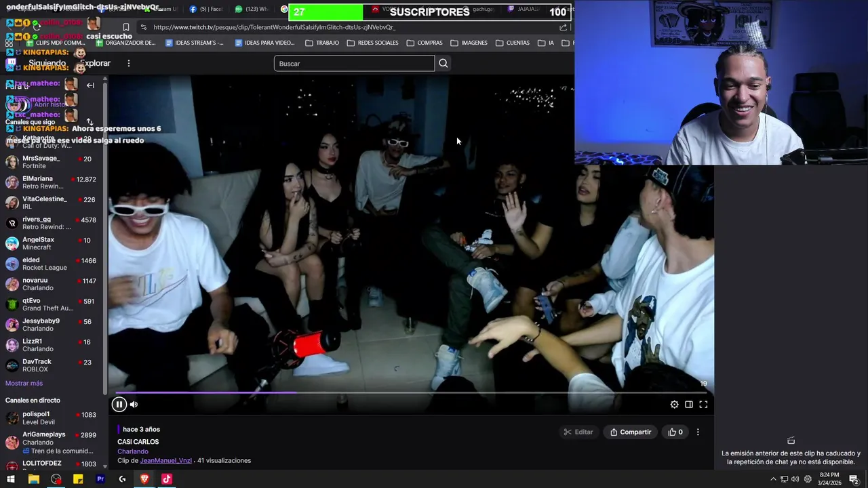868x488 pixels.
Task: Open the three-dot menu next to Explorar
Action: tap(128, 63)
